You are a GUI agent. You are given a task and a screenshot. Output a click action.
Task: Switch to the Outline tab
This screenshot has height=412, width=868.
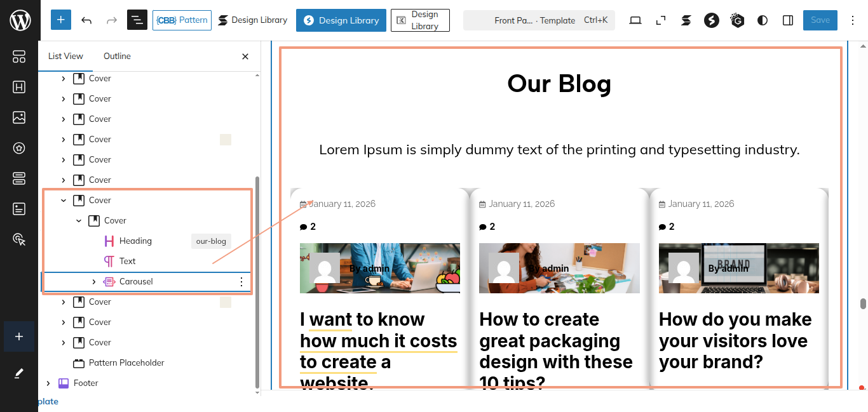tap(117, 56)
